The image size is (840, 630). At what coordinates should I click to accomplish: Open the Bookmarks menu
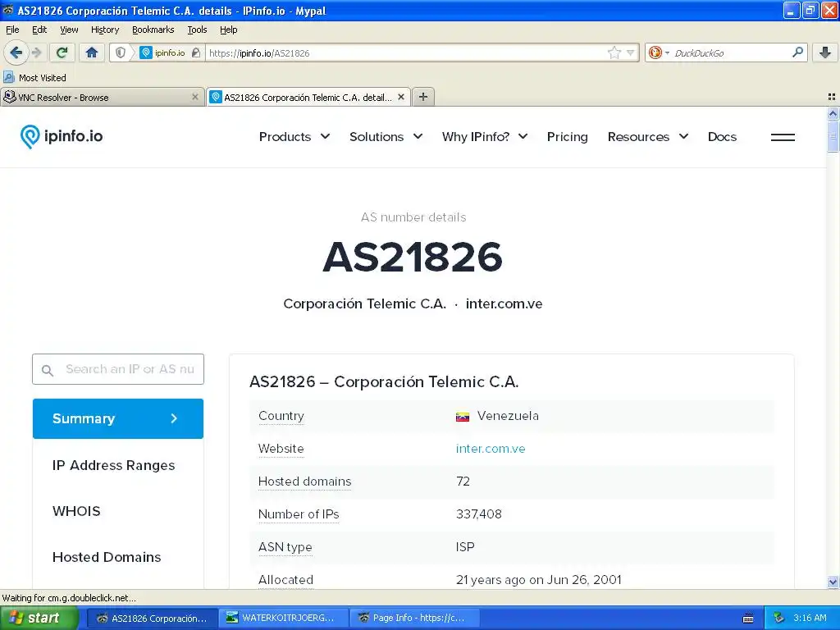153,30
